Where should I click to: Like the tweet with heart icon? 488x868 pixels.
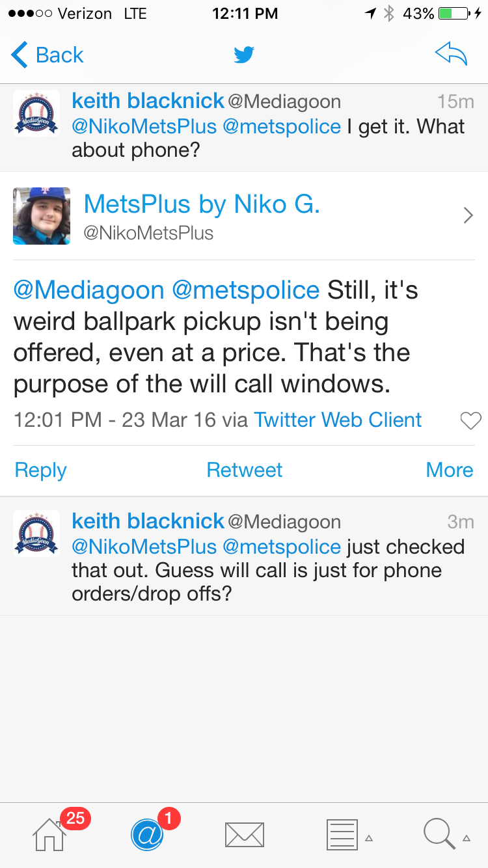click(470, 421)
